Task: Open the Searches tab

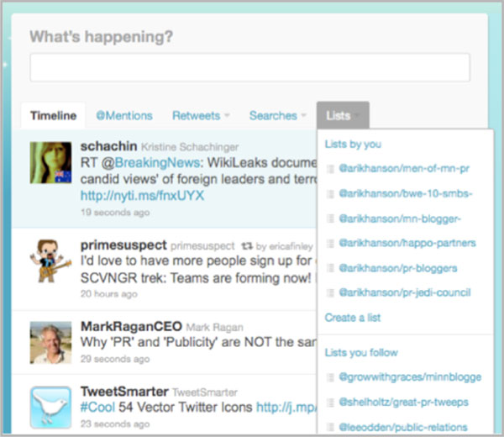Action: (273, 115)
